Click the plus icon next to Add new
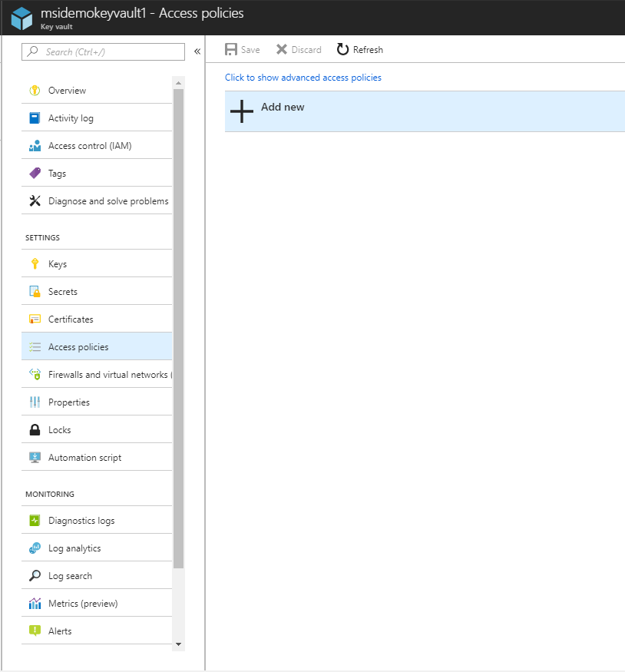 tap(242, 111)
